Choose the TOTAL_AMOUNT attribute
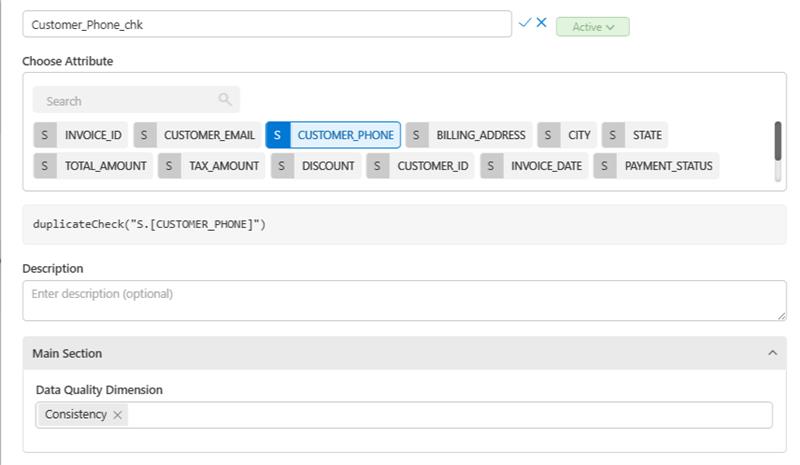The image size is (800, 465). (93, 166)
